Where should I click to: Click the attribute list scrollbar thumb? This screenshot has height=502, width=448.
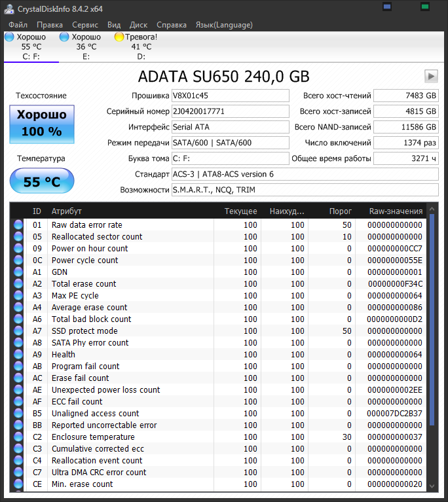(432, 320)
